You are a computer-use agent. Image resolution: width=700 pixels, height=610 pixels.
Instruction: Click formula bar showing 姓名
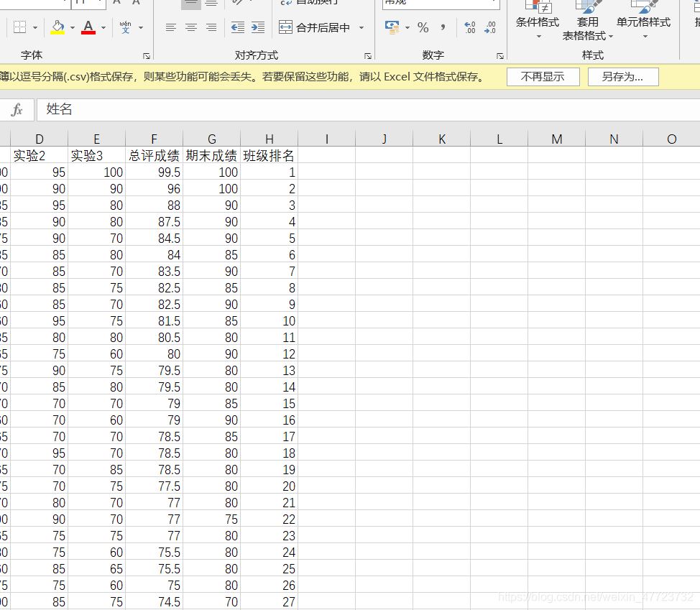[x=368, y=109]
